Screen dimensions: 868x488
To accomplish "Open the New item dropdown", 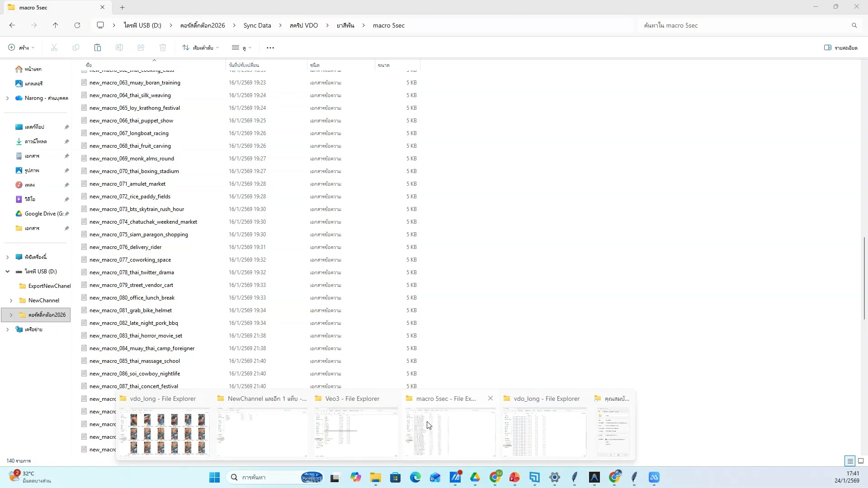I will 21,47.
